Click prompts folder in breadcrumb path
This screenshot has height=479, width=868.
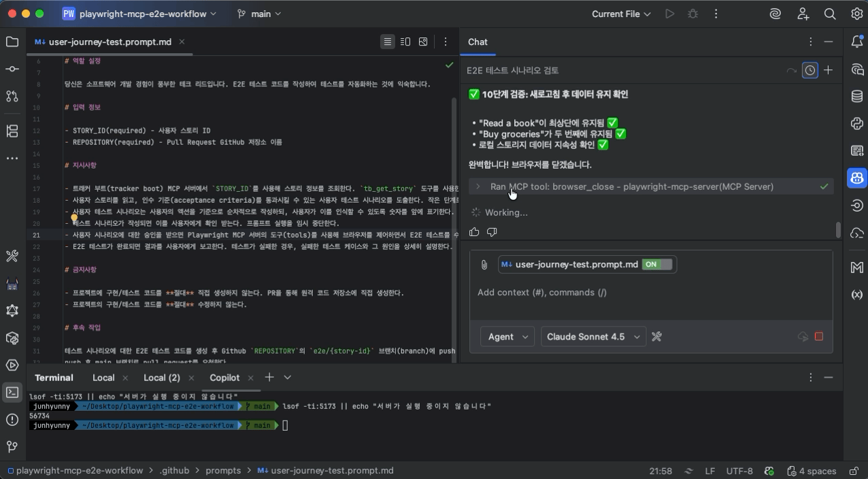click(223, 470)
